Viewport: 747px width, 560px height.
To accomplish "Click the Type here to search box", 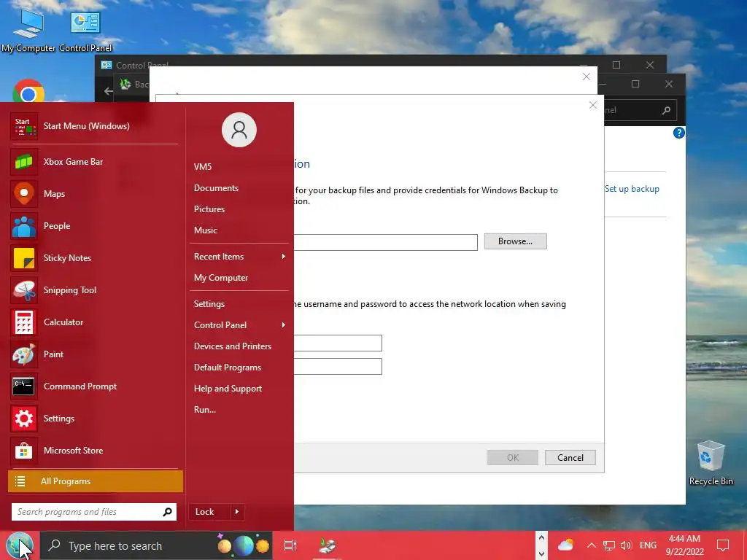I will (156, 545).
